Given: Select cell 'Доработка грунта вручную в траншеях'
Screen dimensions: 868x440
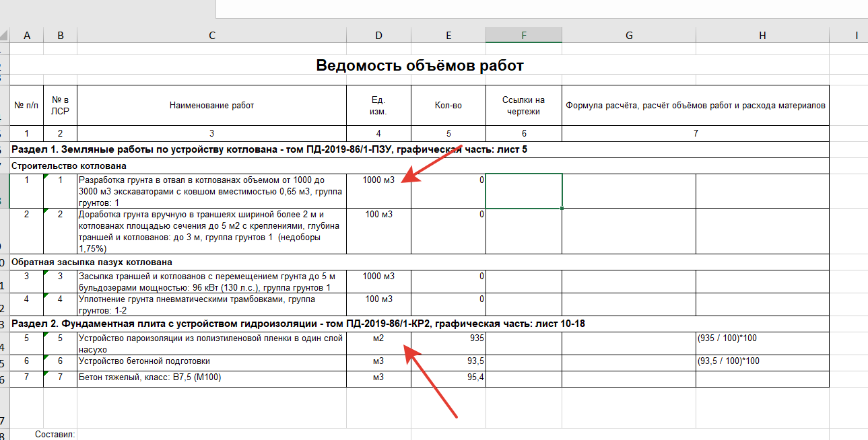Looking at the screenshot, I should point(212,231).
